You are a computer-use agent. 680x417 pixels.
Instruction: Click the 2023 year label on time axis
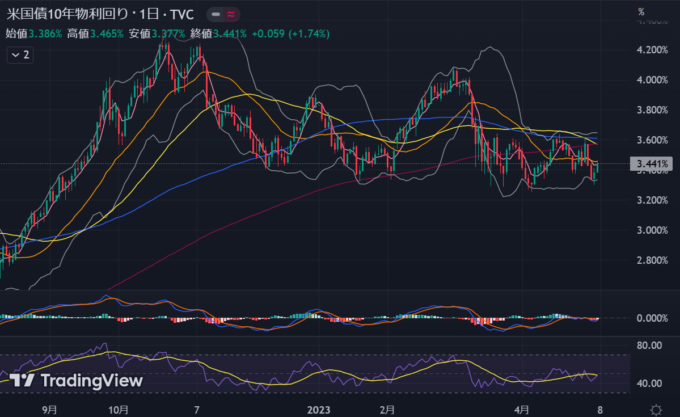click(318, 409)
